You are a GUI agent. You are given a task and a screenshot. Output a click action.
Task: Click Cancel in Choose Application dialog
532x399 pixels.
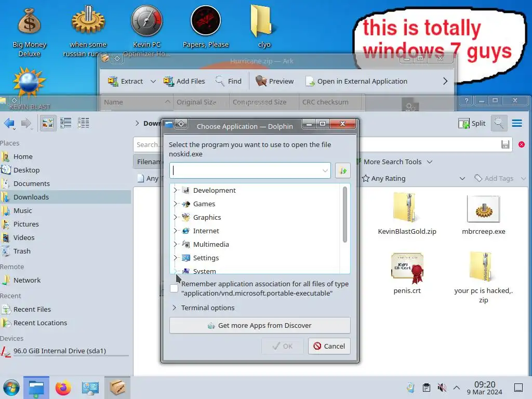pyautogui.click(x=329, y=346)
